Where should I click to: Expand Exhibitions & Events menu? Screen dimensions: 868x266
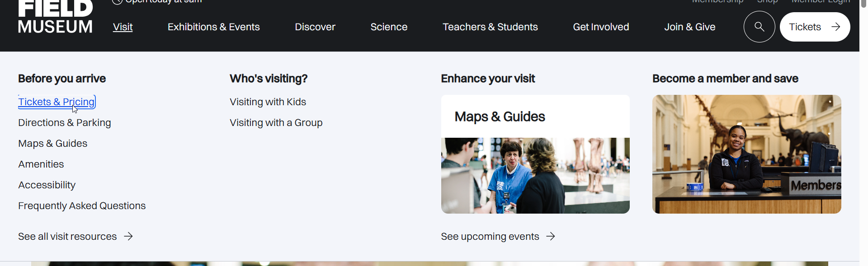(x=213, y=27)
